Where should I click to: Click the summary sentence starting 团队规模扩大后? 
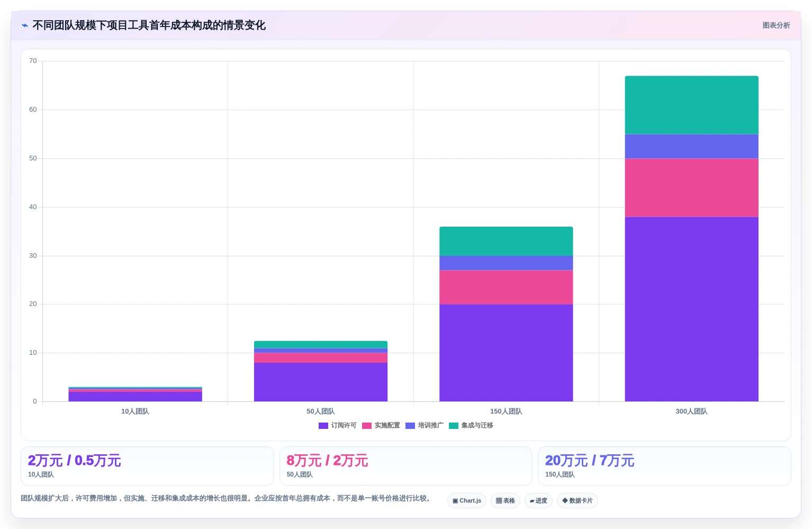(227, 498)
